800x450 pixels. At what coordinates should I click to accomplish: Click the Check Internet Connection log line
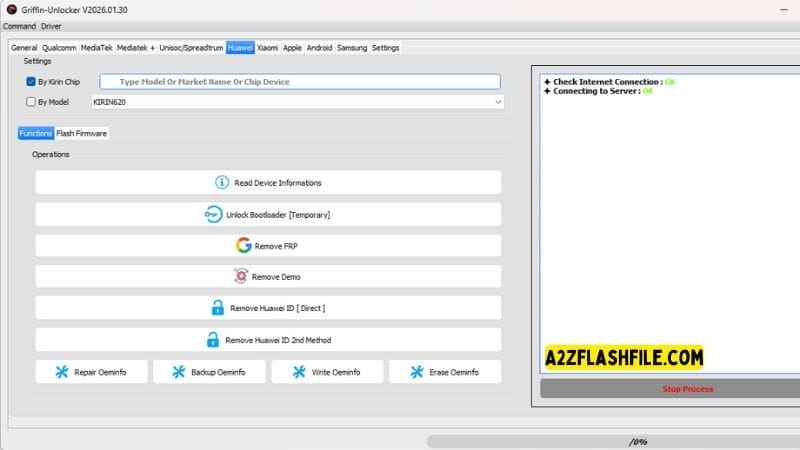coord(610,82)
